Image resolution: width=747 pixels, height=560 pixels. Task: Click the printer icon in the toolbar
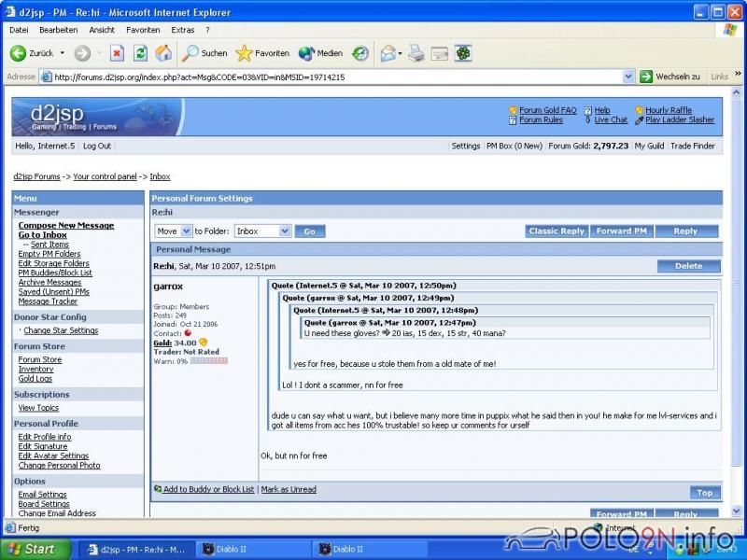pos(416,53)
